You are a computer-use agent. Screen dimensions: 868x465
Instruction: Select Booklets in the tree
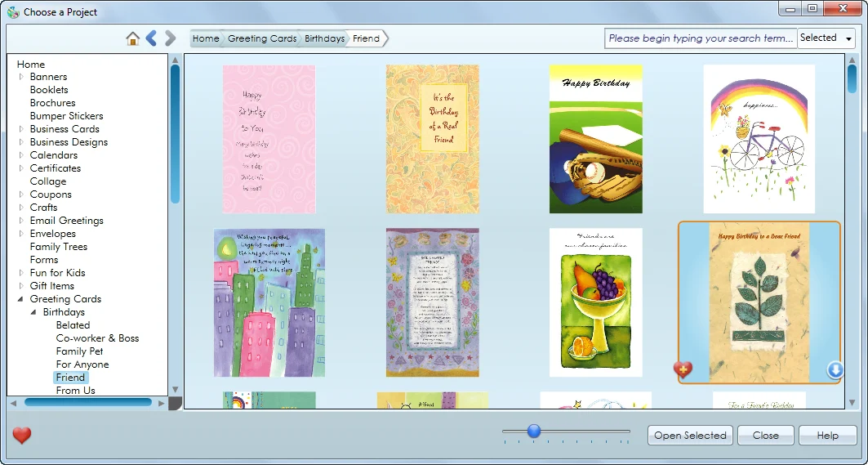click(x=49, y=89)
